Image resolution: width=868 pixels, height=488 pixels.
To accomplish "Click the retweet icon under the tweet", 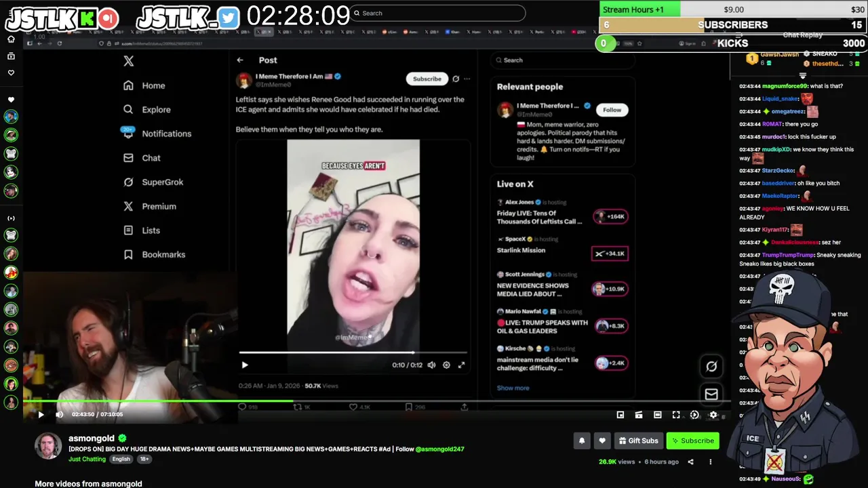I will [298, 407].
